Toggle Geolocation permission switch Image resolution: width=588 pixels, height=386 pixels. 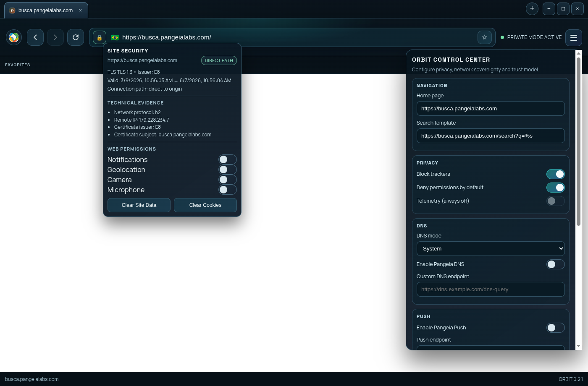228,170
